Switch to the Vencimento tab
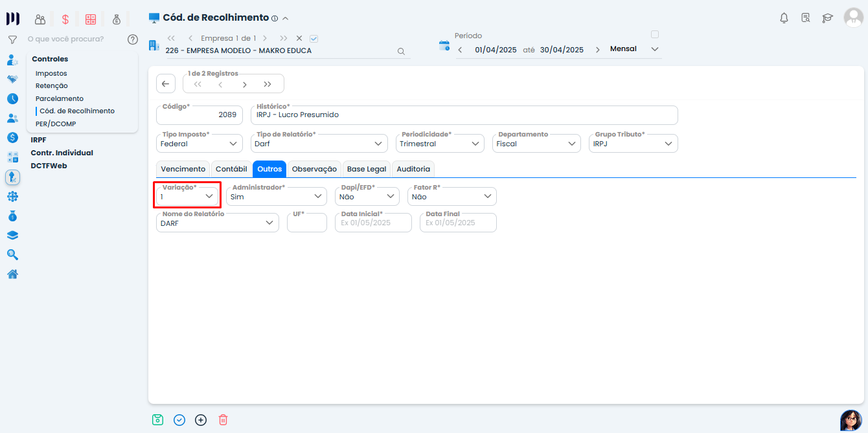Image resolution: width=868 pixels, height=433 pixels. click(x=183, y=169)
